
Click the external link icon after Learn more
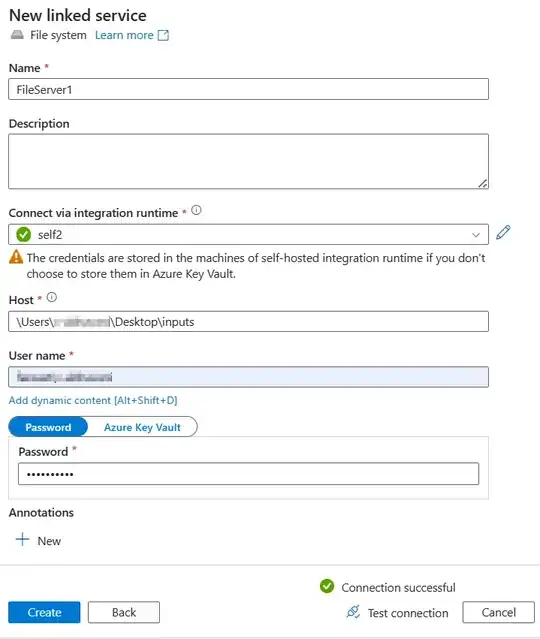[163, 35]
